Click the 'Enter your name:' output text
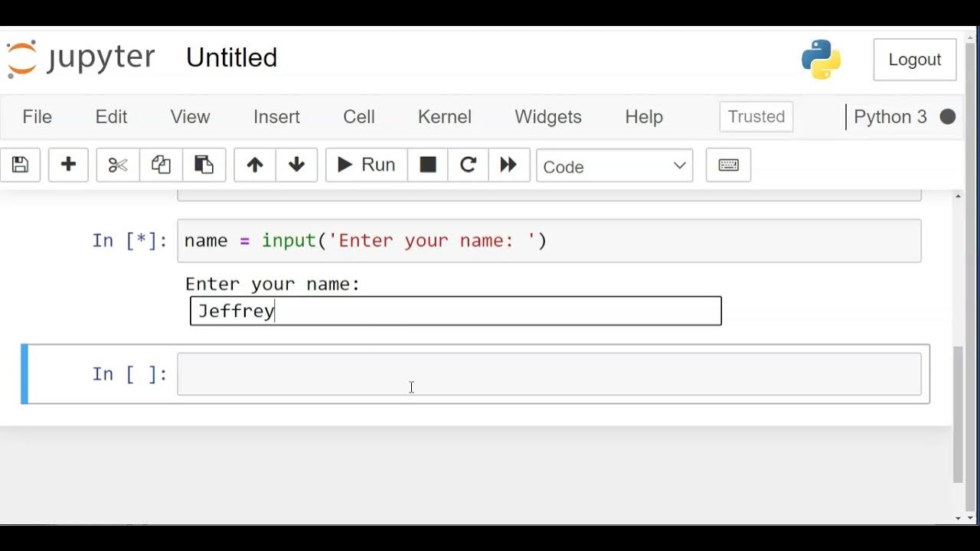The image size is (980, 551). [273, 285]
